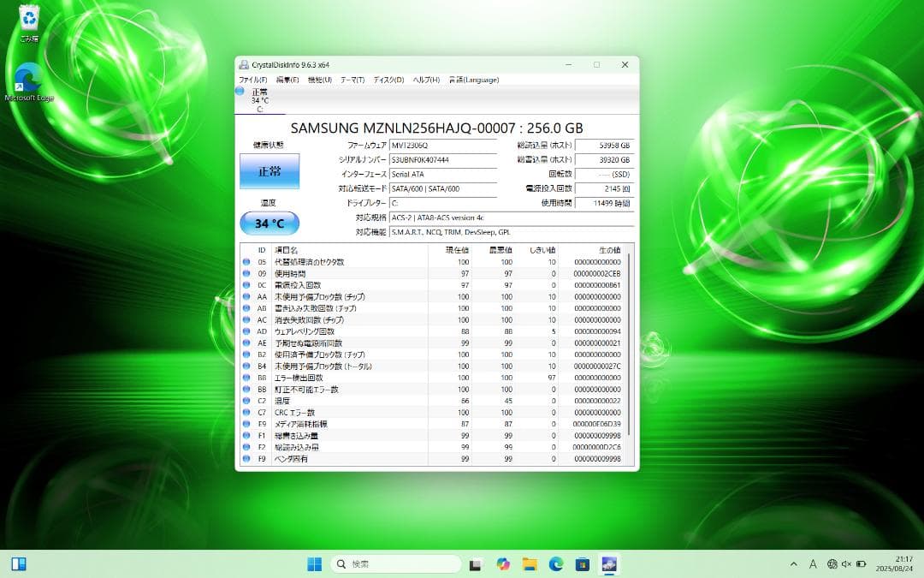Open File Explorer from the taskbar

coord(530,563)
